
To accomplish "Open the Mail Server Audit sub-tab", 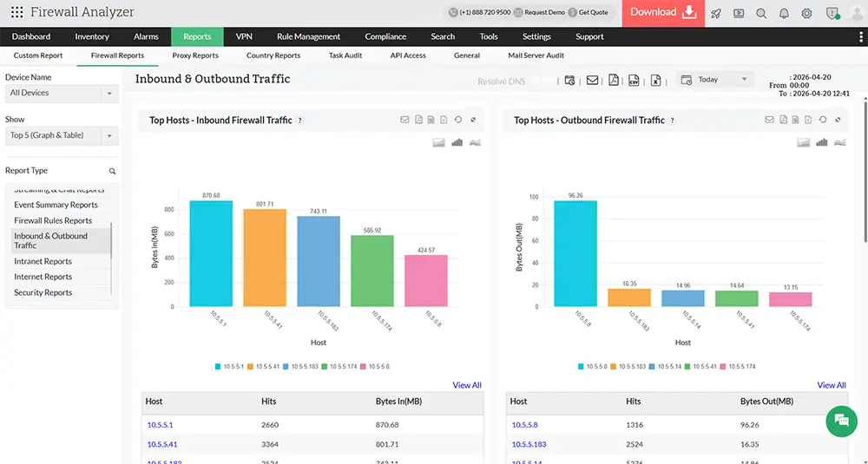I will [536, 56].
